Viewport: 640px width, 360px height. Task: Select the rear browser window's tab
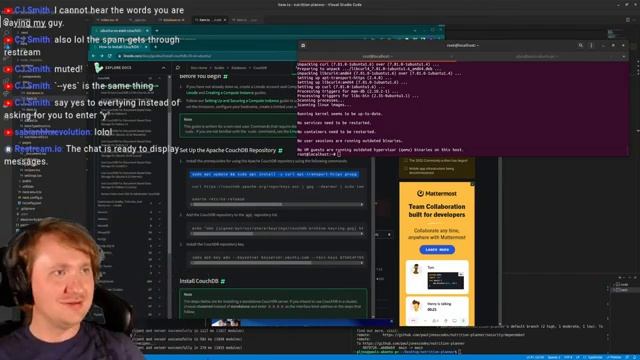[x=120, y=31]
